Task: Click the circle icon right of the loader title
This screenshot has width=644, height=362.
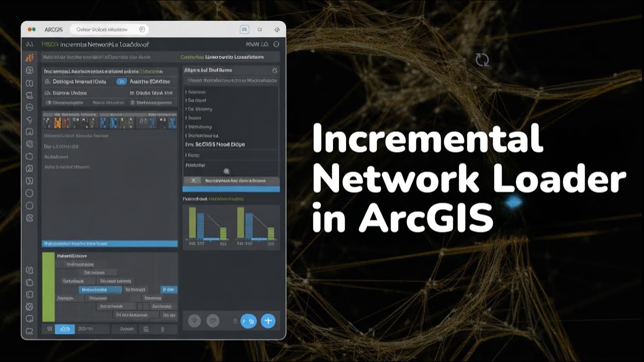Action: pyautogui.click(x=277, y=44)
